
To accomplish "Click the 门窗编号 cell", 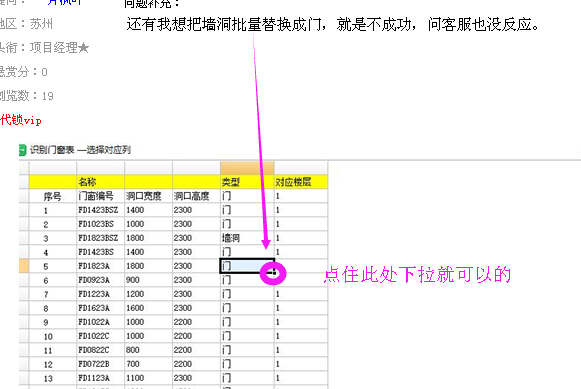I will pyautogui.click(x=100, y=196).
